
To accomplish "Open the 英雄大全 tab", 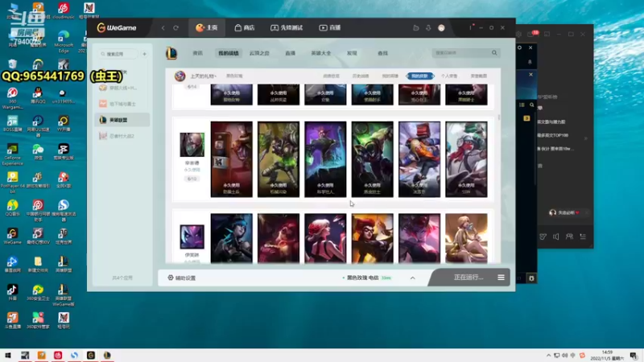I will pyautogui.click(x=320, y=53).
